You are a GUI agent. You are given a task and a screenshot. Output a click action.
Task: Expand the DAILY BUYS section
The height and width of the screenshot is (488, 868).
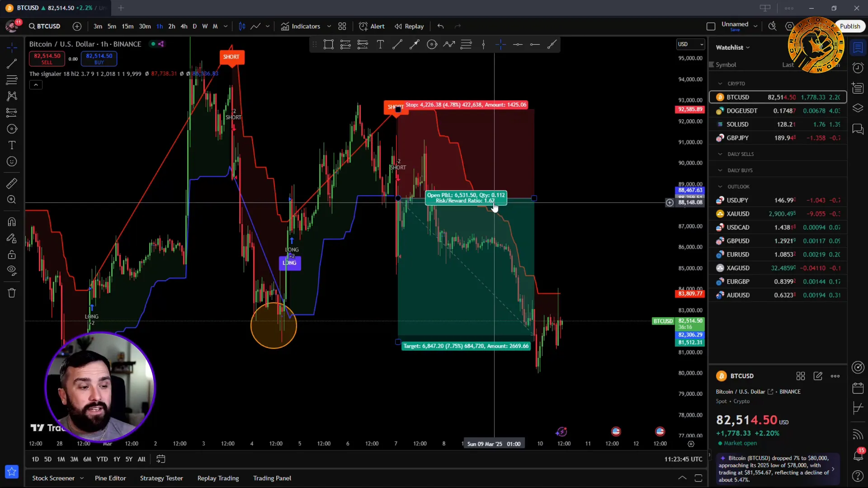tap(720, 170)
